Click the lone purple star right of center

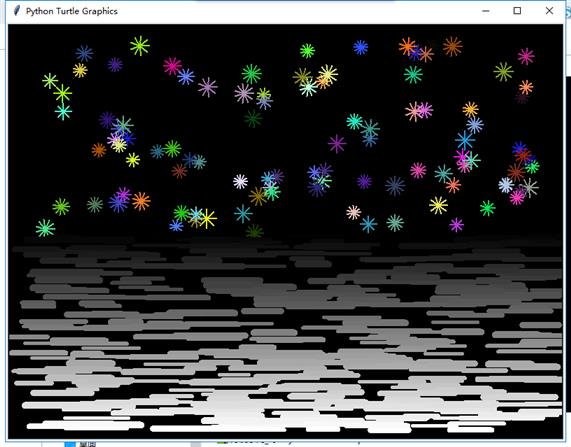[337, 144]
